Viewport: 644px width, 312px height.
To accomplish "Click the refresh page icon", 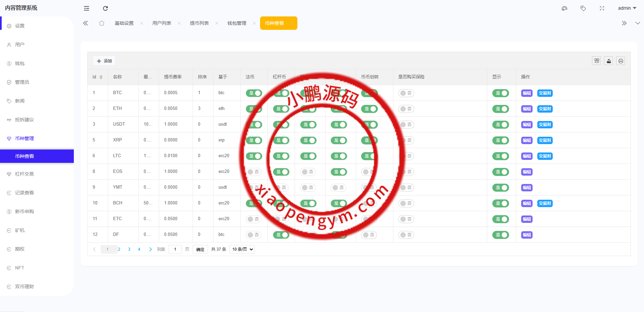I will point(105,8).
